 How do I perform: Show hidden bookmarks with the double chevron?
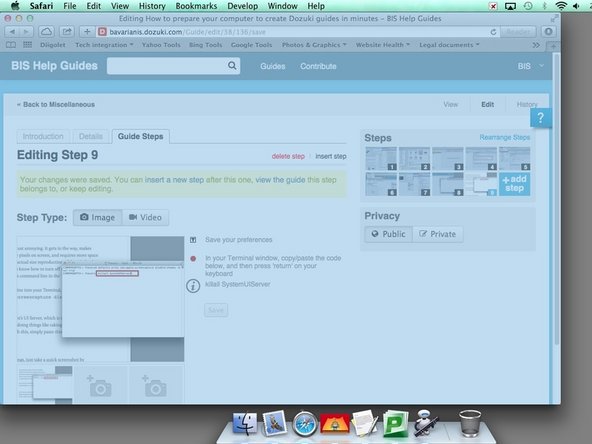[536, 45]
